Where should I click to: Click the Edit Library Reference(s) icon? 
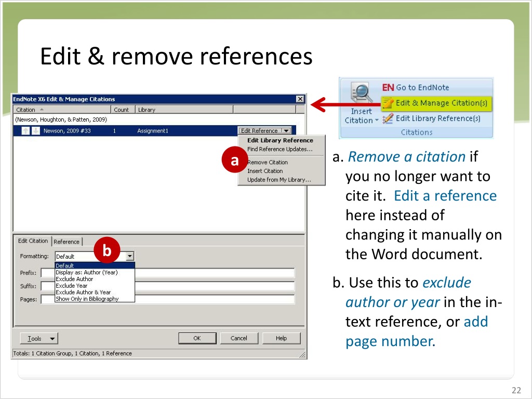click(388, 118)
